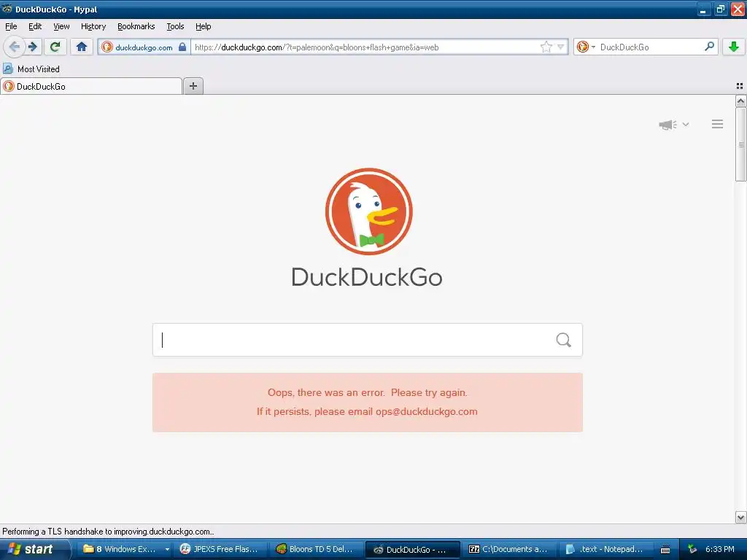Screen dimensions: 747x560
Task: Click the 6:33 PM clock
Action: pos(719,549)
